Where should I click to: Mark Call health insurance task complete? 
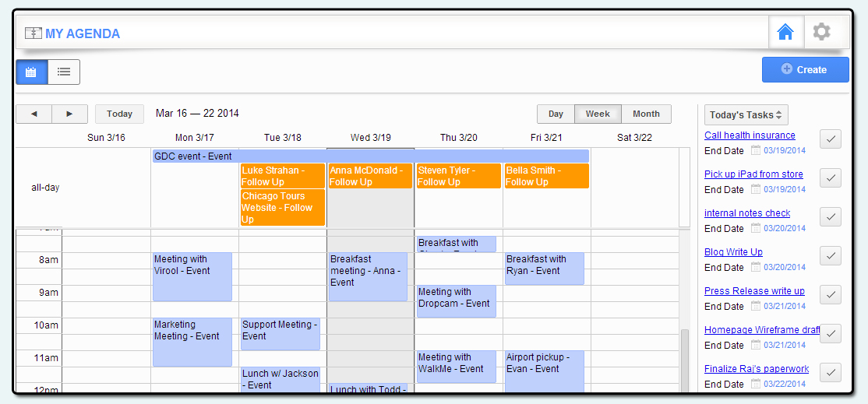click(831, 139)
